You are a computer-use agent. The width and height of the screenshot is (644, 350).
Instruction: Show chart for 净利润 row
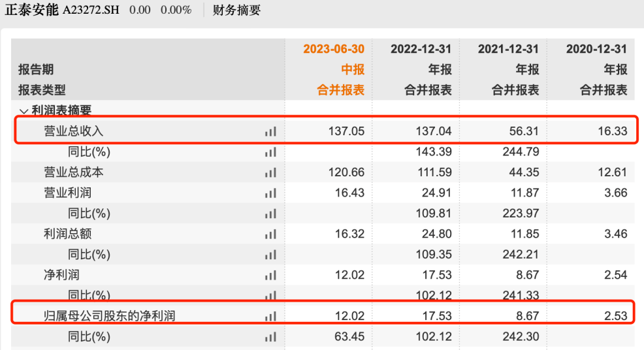(270, 275)
